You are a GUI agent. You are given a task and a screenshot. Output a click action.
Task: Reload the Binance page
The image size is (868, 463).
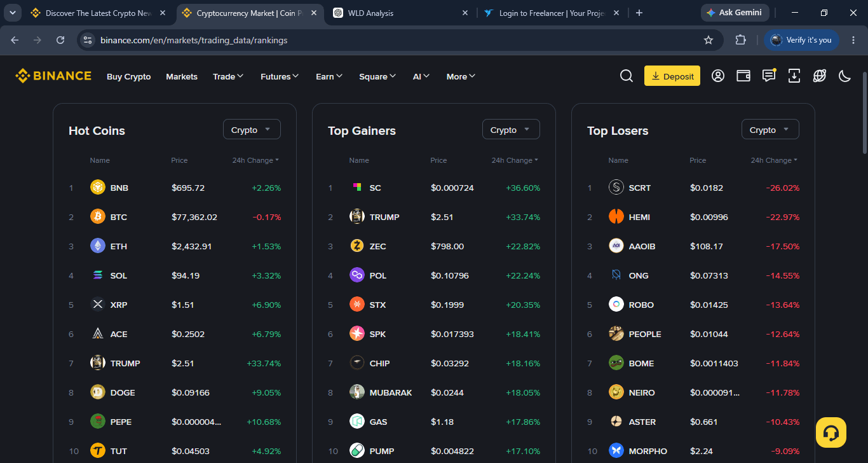60,40
